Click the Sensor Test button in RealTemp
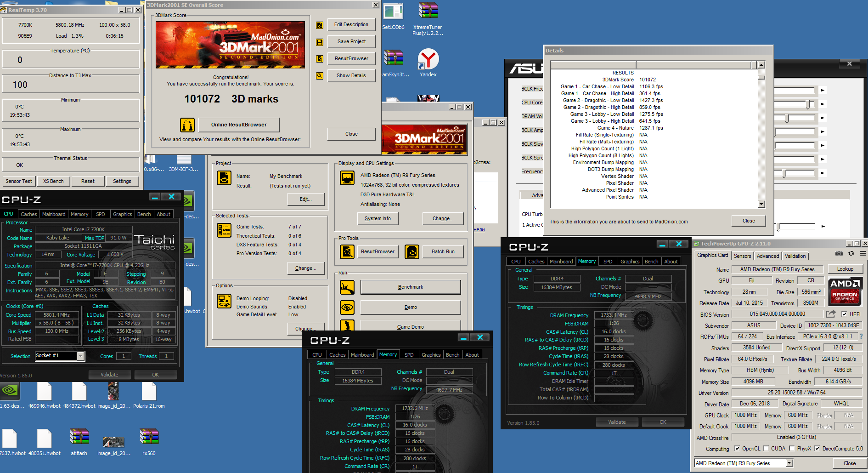This screenshot has width=868, height=473. pos(19,181)
